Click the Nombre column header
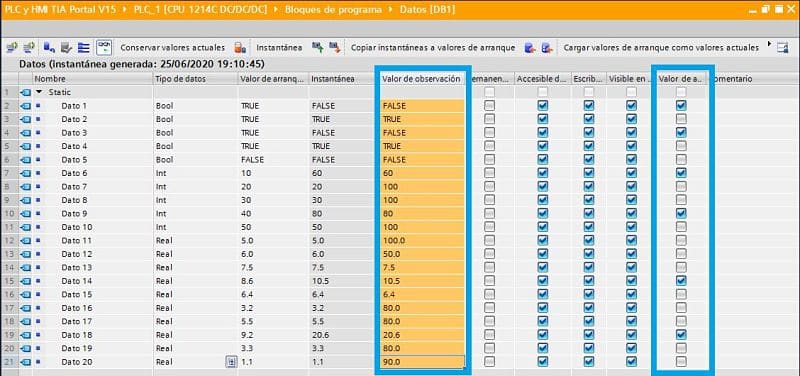 click(x=92, y=79)
